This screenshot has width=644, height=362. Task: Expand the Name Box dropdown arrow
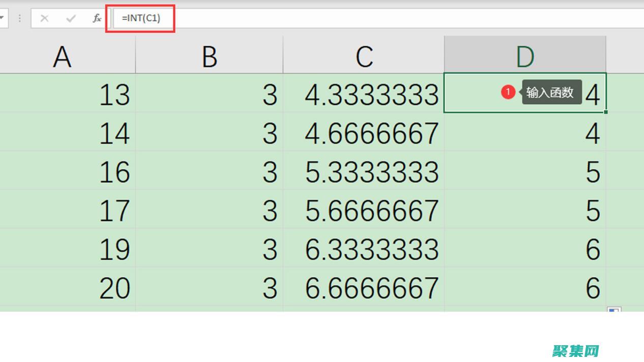[x=3, y=19]
